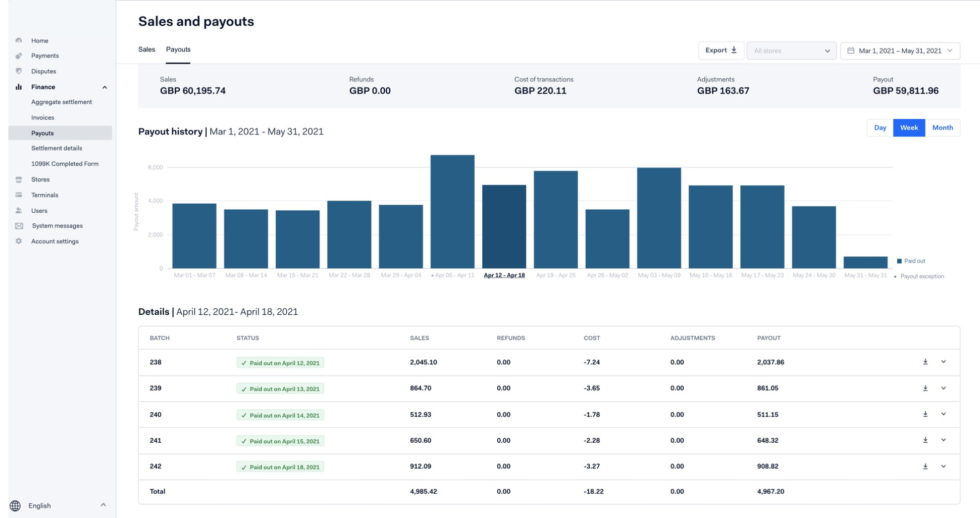Screen dimensions: 980x518
Task: Expand batch 239 row details
Action: tap(943, 388)
